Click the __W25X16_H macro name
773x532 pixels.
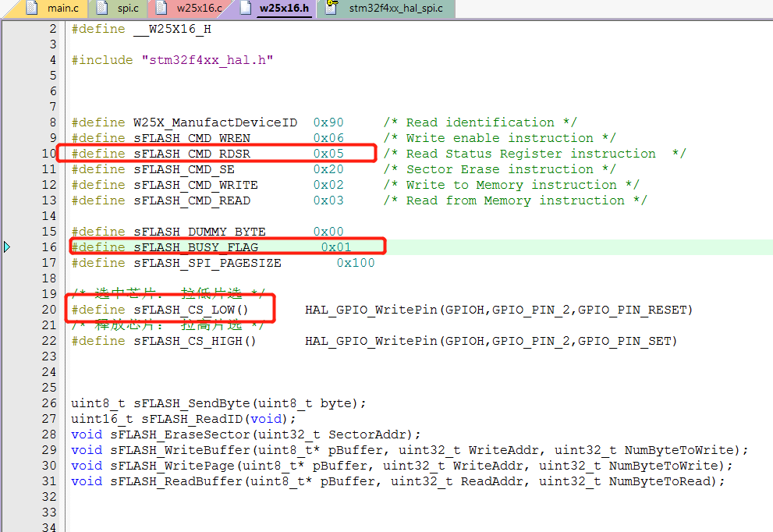tap(172, 29)
